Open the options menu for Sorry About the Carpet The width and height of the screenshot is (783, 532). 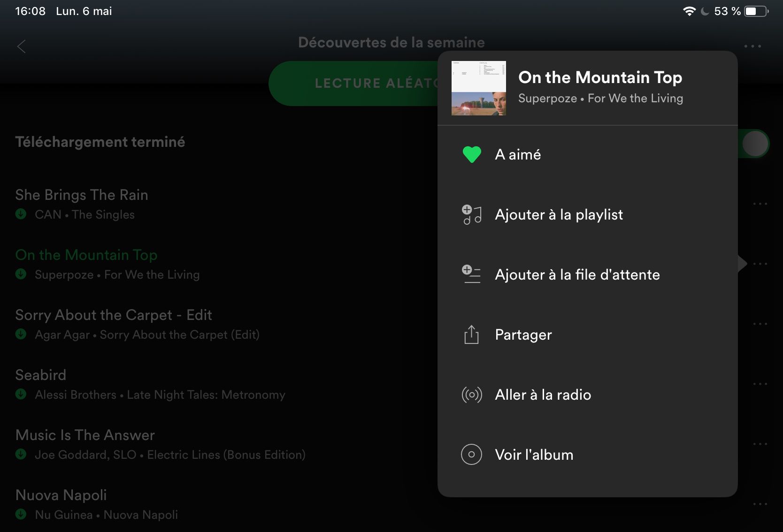(x=760, y=323)
